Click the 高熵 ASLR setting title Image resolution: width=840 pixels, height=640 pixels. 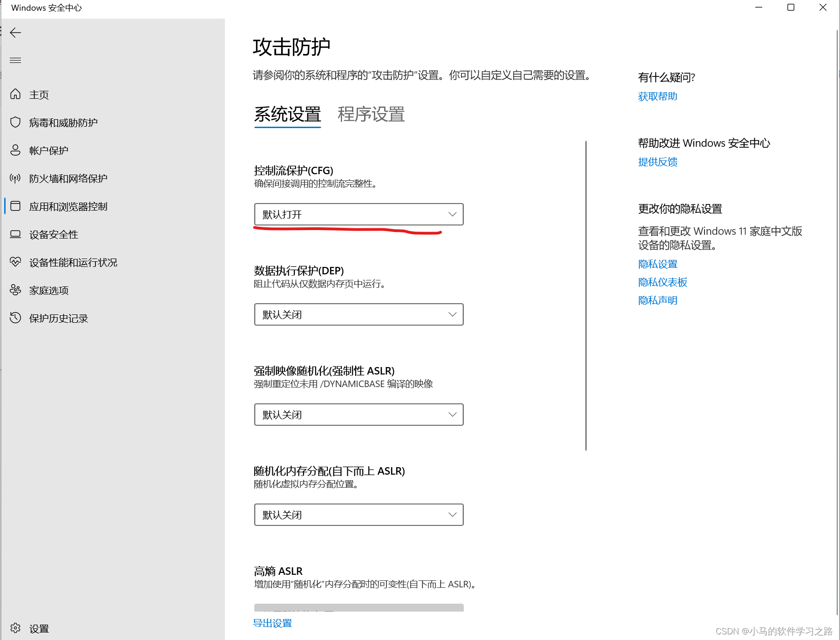[x=278, y=571]
